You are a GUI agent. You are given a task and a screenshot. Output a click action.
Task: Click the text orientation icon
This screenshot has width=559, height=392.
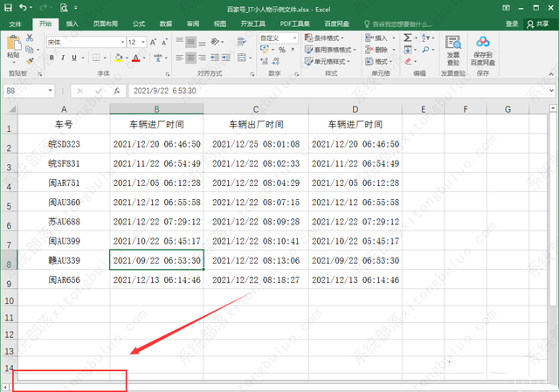coord(215,42)
